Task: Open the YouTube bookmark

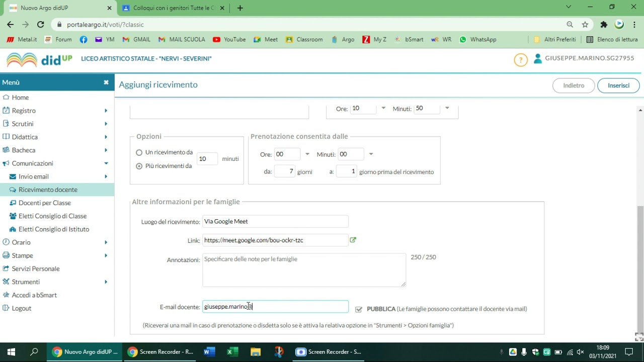Action: 229,39
